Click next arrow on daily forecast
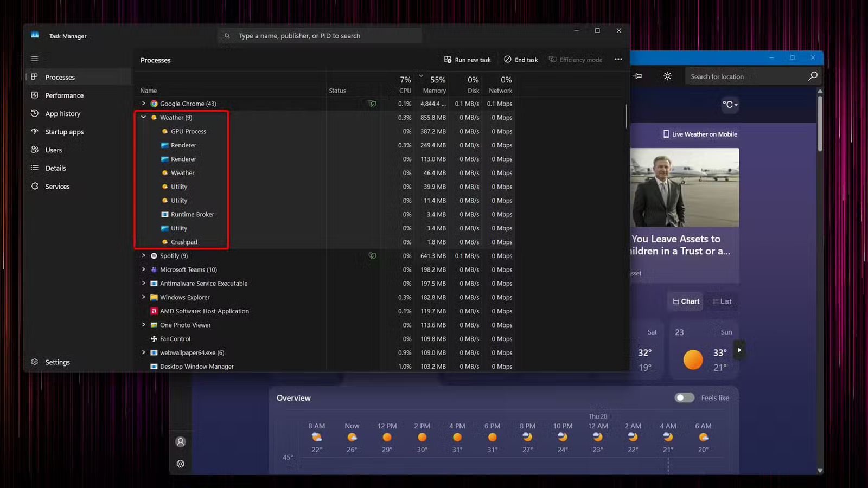868x488 pixels. point(739,350)
